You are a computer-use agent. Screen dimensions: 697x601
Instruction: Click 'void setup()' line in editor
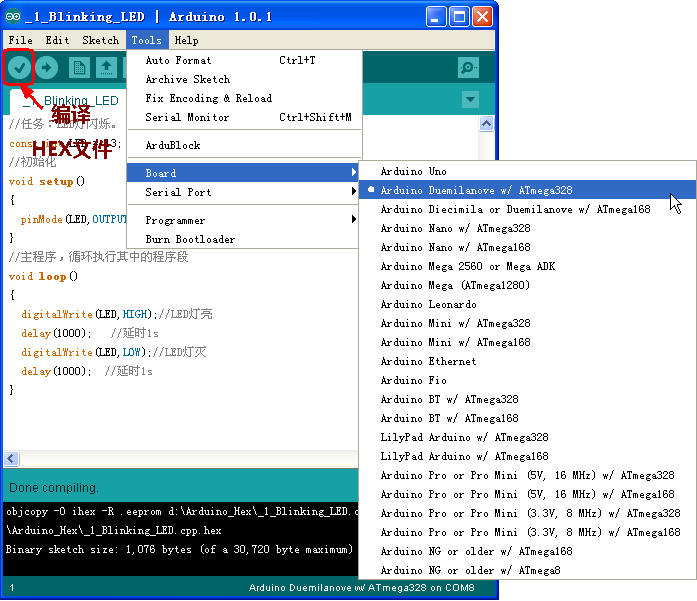pyautogui.click(x=47, y=181)
